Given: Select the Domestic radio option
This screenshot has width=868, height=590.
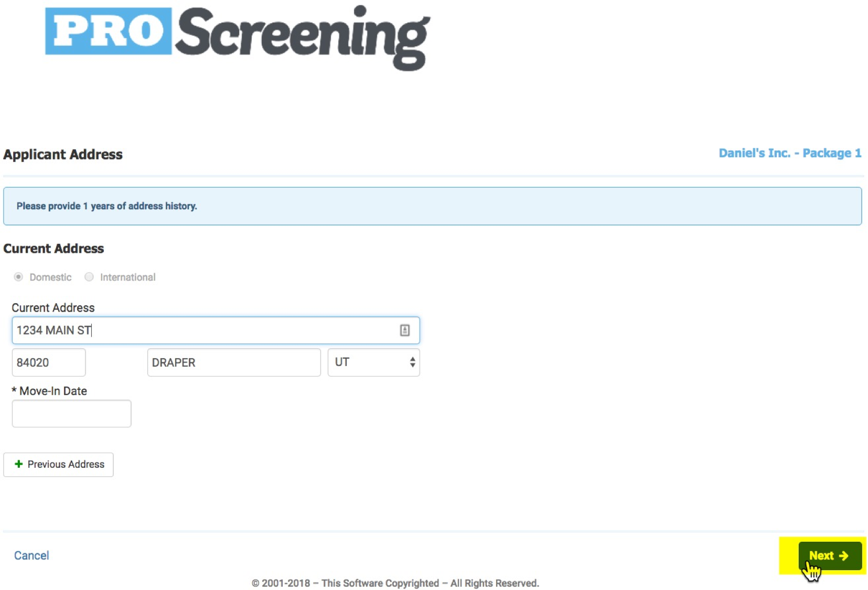Looking at the screenshot, I should coord(19,277).
